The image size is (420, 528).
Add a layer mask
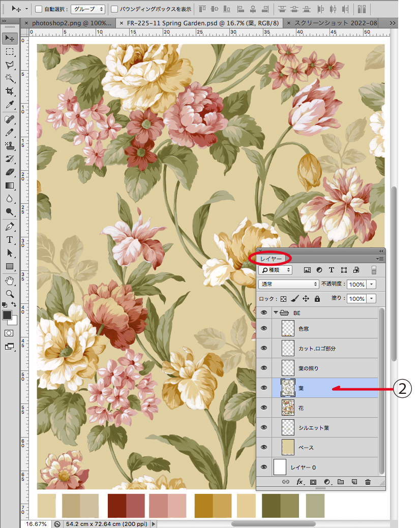[x=313, y=482]
